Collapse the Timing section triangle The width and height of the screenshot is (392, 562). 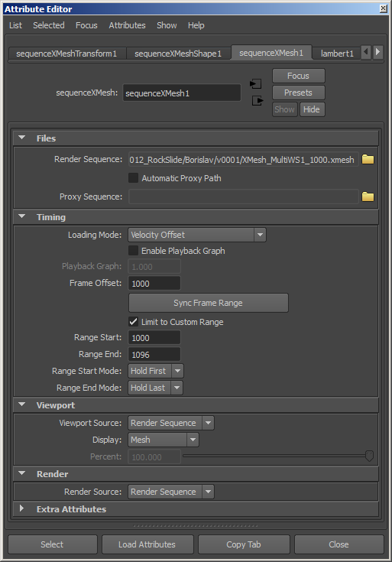(22, 216)
